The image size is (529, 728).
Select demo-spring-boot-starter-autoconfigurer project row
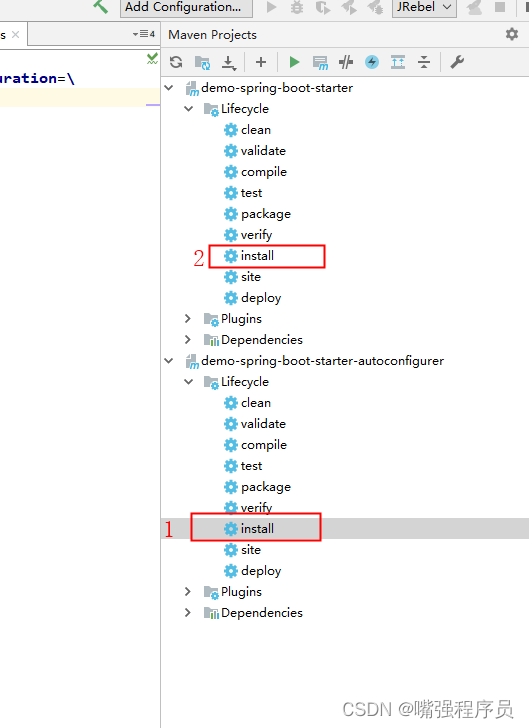(345, 361)
